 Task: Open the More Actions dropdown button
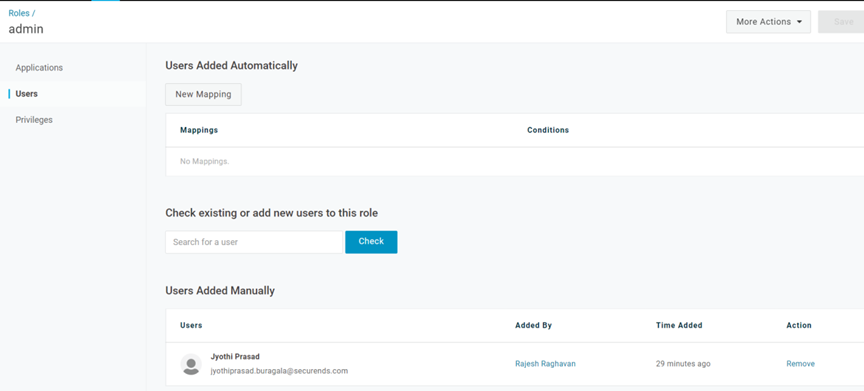(x=768, y=22)
